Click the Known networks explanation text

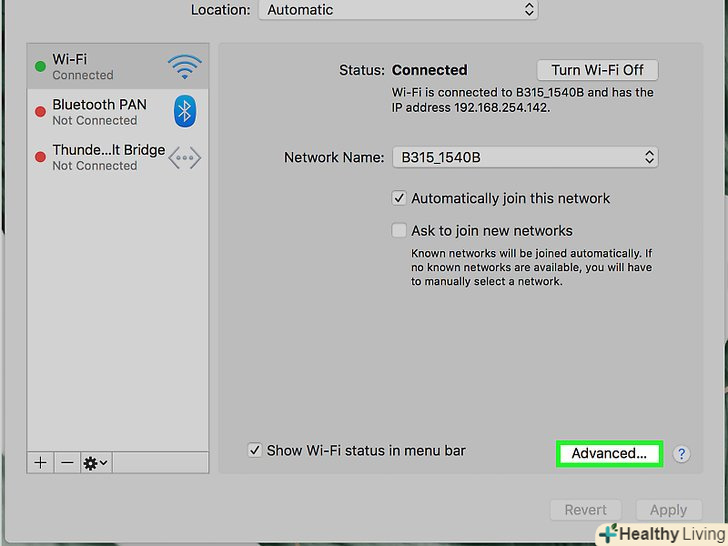click(x=532, y=267)
